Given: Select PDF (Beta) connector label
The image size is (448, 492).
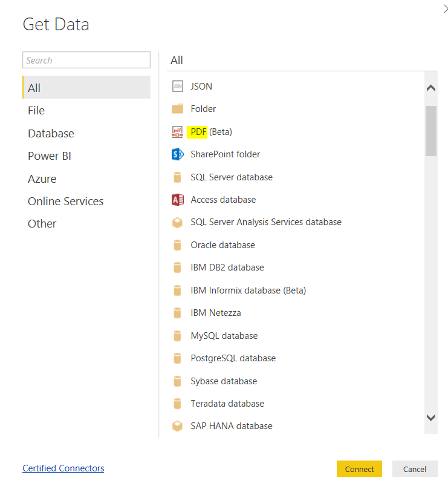Looking at the screenshot, I should 211,132.
